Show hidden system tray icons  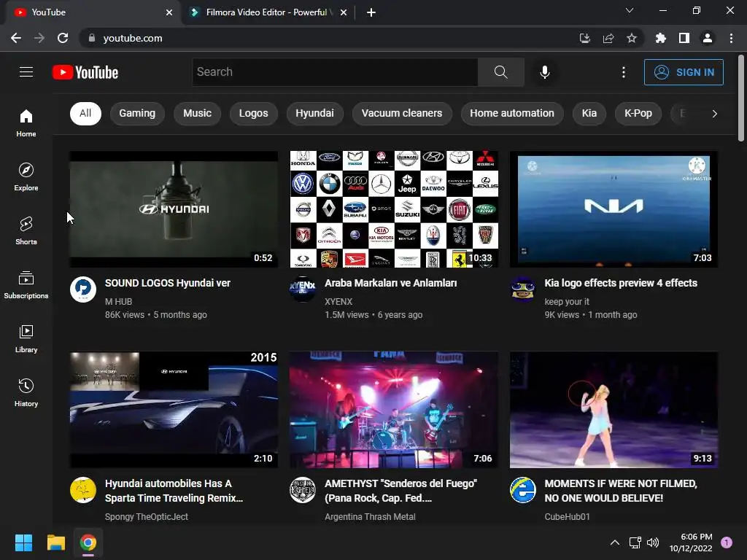click(615, 542)
